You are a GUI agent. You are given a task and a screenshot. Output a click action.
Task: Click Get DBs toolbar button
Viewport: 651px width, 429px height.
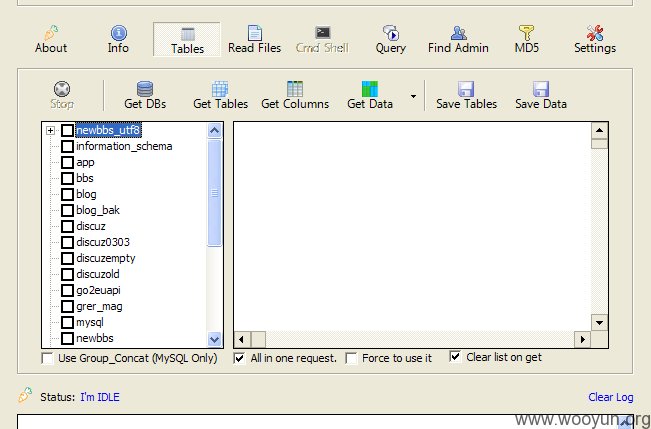coord(145,96)
